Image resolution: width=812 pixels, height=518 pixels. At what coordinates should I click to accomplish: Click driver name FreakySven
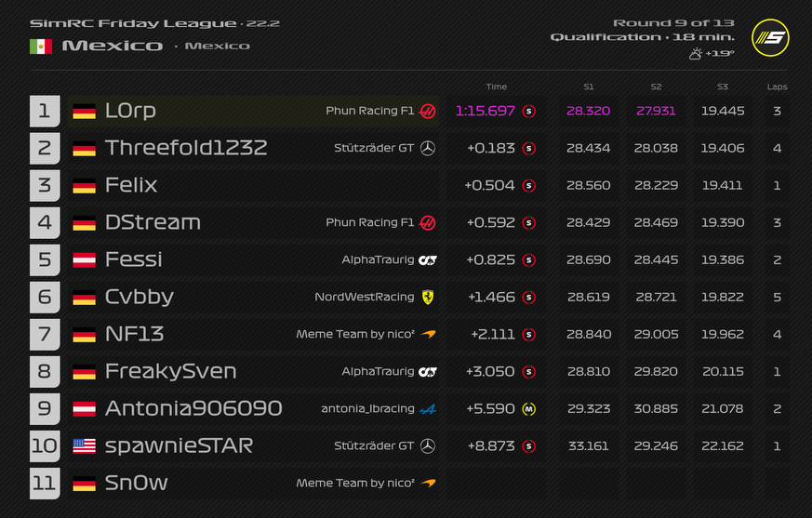tap(170, 371)
